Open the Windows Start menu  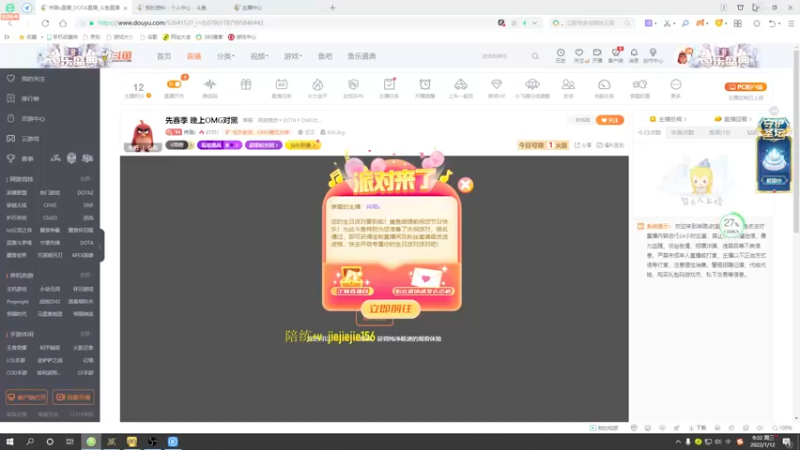tap(10, 441)
